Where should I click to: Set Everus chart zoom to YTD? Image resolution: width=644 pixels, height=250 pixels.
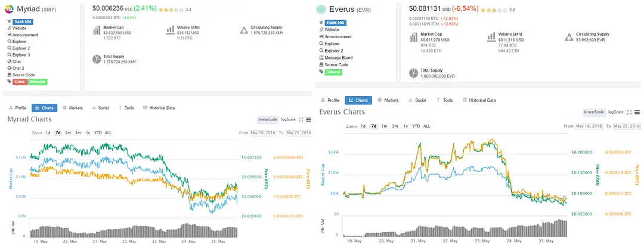click(416, 126)
